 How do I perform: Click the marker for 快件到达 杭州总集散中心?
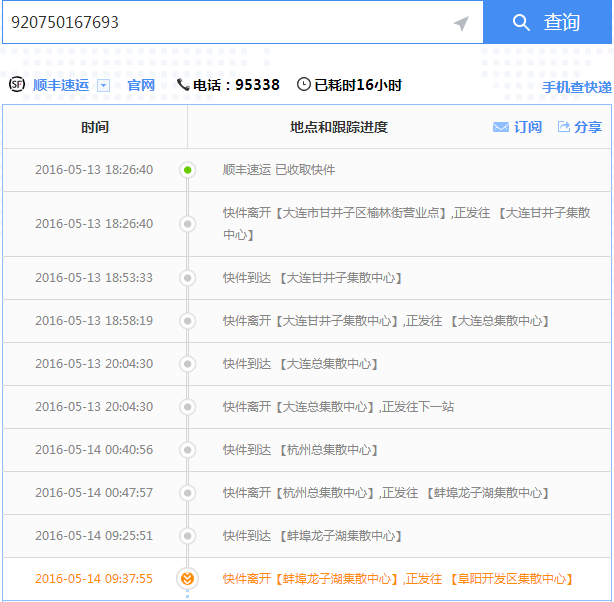tap(187, 450)
